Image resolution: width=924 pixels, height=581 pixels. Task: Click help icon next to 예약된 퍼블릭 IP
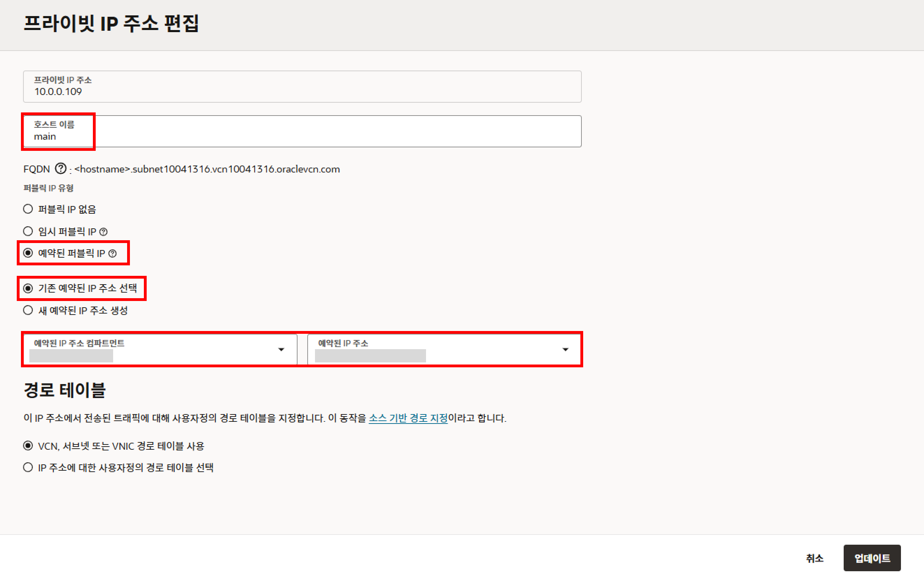tap(112, 253)
